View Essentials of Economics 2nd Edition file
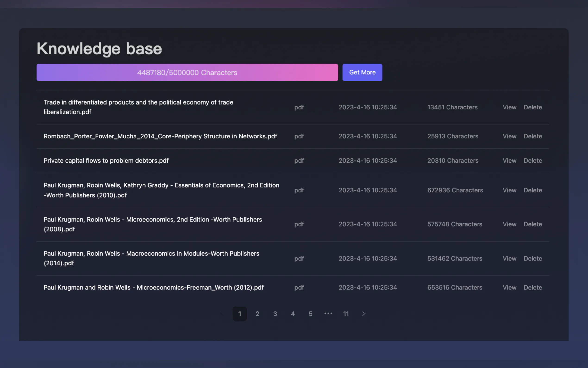Screen dimensions: 588x368 pos(509,190)
